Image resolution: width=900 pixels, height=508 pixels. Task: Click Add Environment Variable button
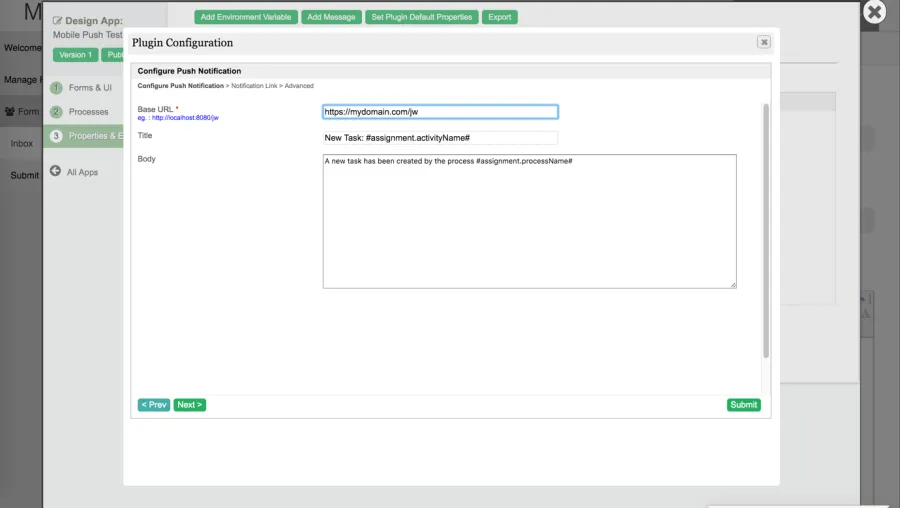246,17
